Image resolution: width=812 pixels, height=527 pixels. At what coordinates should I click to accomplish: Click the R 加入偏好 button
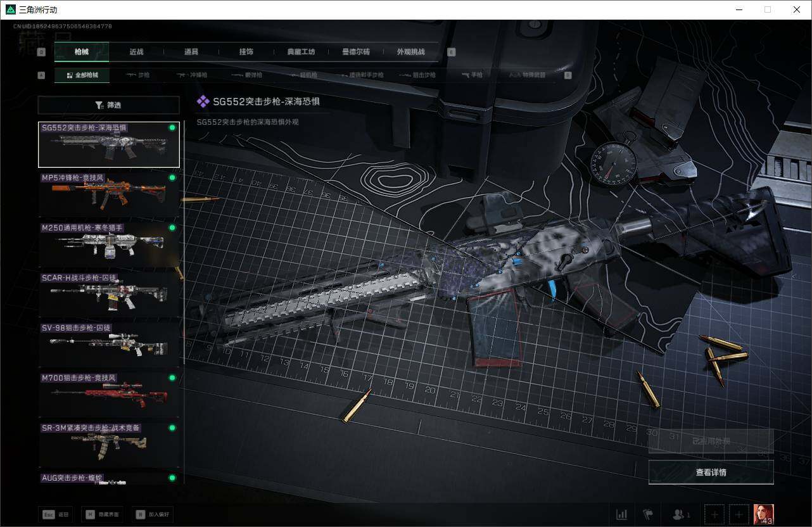[x=153, y=515]
